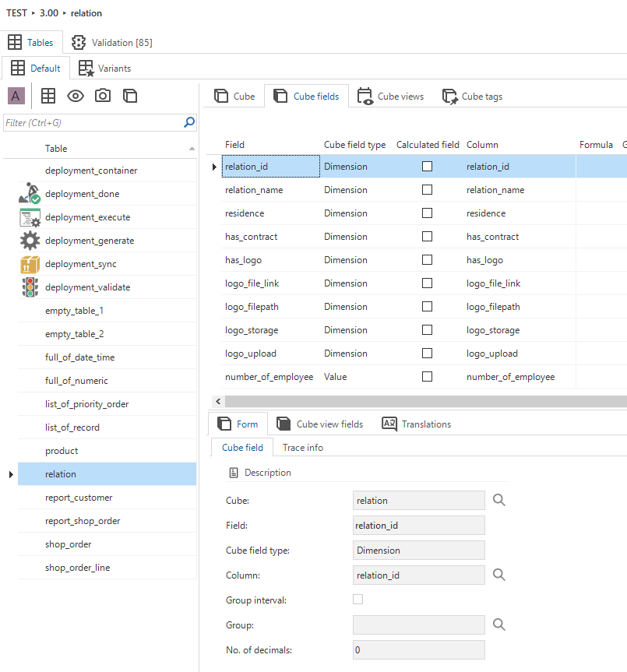Enable the Group interval checkbox

(358, 599)
